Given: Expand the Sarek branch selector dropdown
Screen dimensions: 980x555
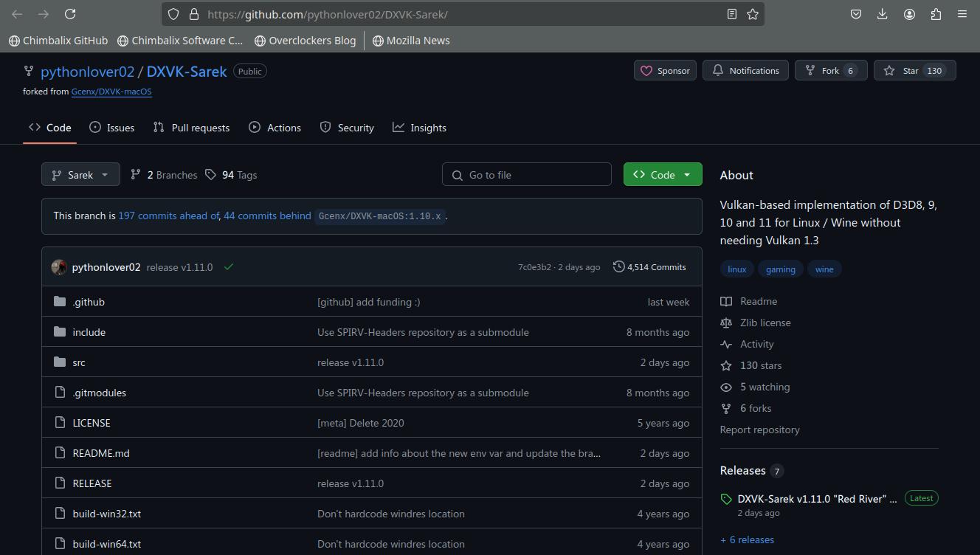Looking at the screenshot, I should point(80,175).
